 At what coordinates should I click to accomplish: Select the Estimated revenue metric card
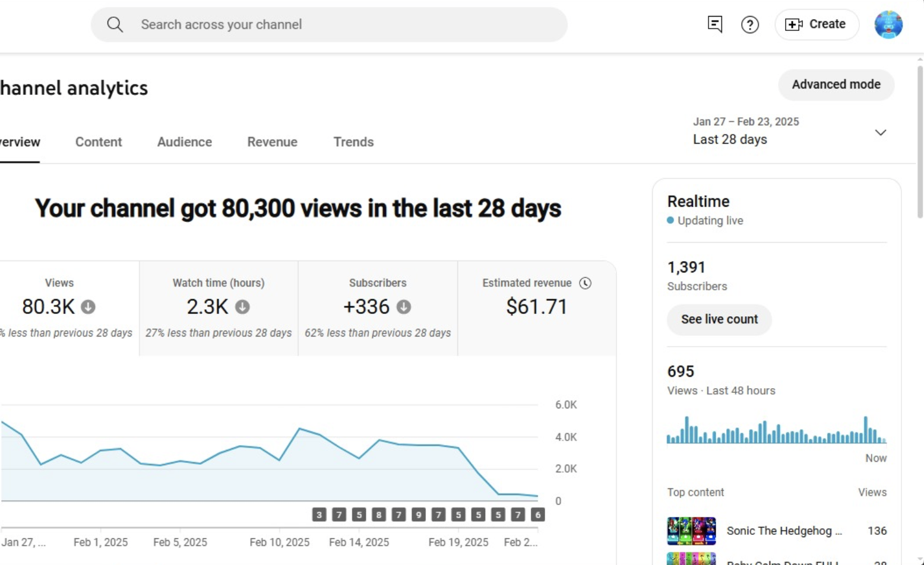pos(537,308)
